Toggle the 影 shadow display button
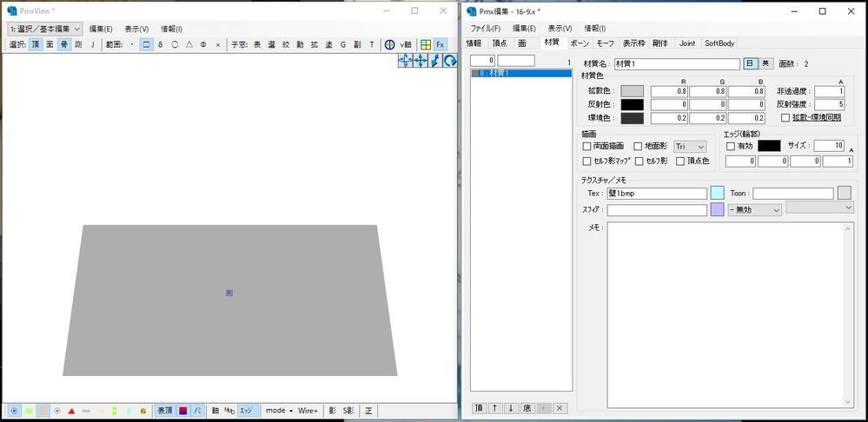Viewport: 868px width, 422px height. pos(333,411)
